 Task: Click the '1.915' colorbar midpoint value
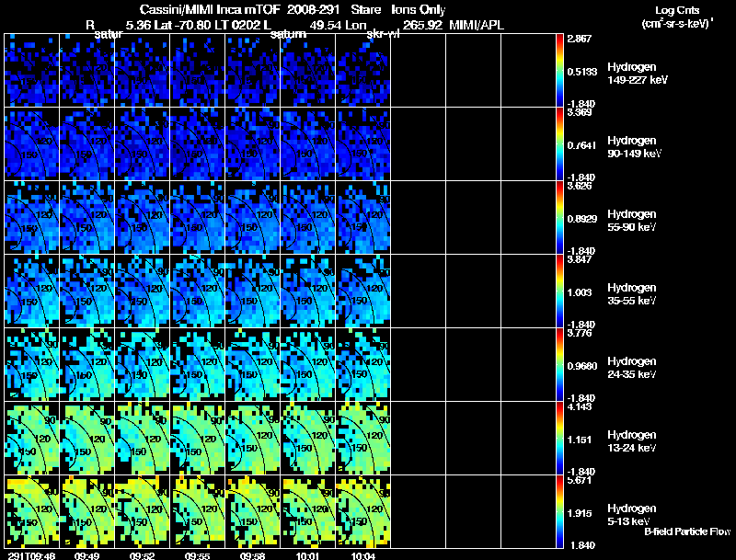pyautogui.click(x=580, y=514)
